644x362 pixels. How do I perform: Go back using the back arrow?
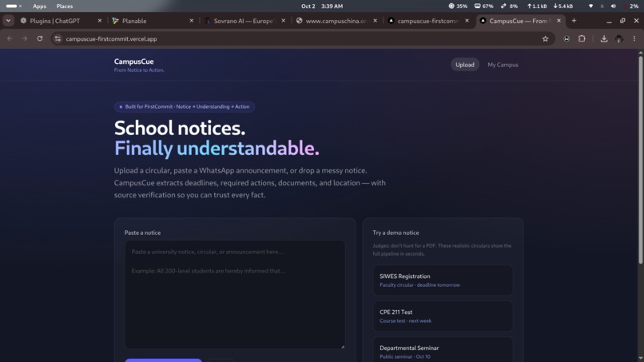click(x=10, y=38)
